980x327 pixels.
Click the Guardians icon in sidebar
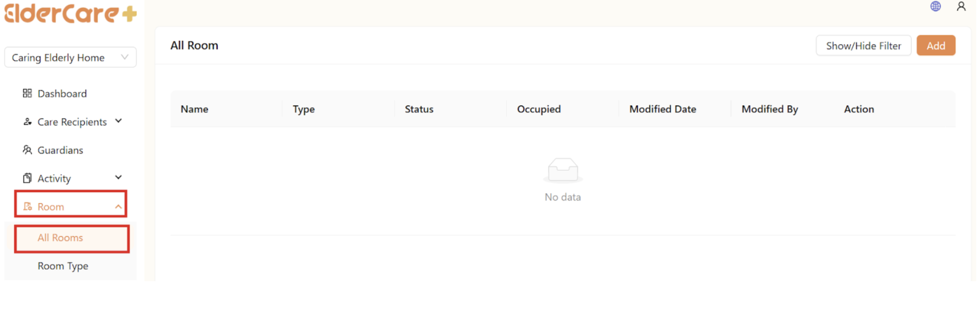point(27,150)
